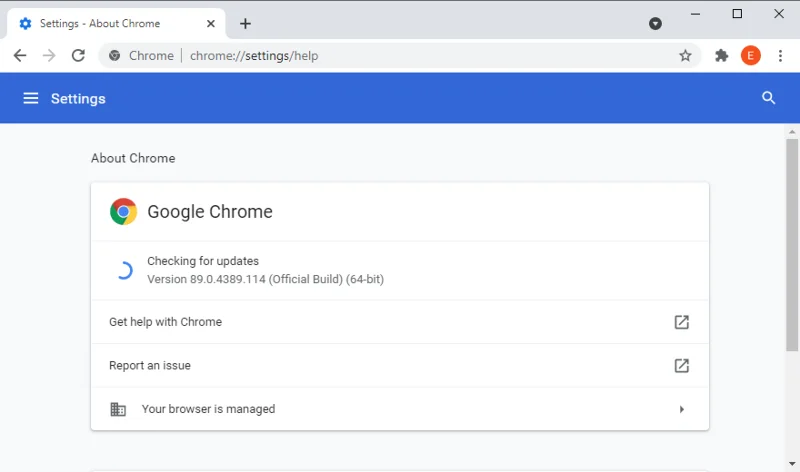The height and width of the screenshot is (472, 800).
Task: Open the Extensions puzzle icon
Action: click(x=721, y=56)
